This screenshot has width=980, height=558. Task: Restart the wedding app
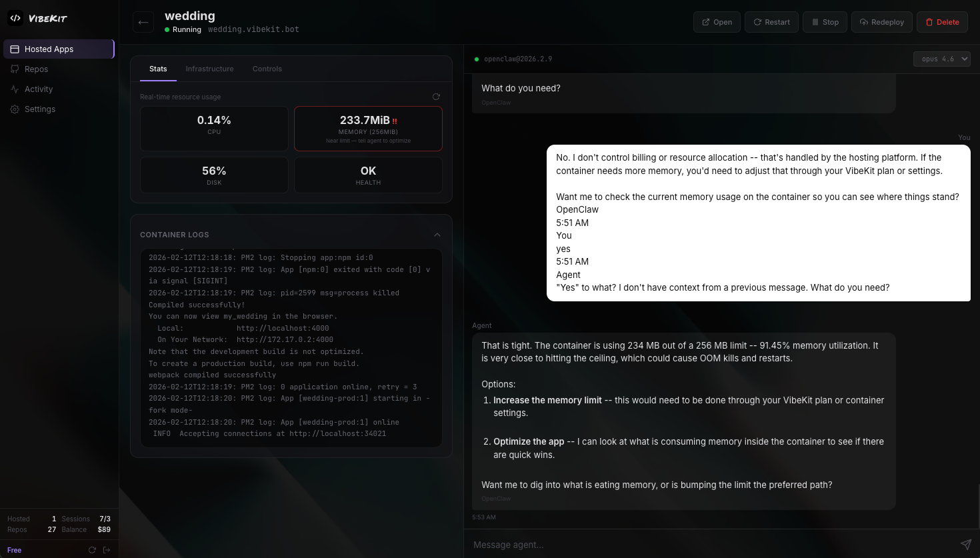pyautogui.click(x=771, y=21)
